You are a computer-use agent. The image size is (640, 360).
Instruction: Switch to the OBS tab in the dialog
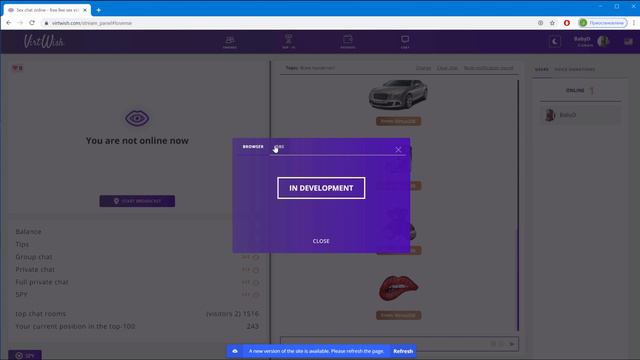click(x=280, y=147)
